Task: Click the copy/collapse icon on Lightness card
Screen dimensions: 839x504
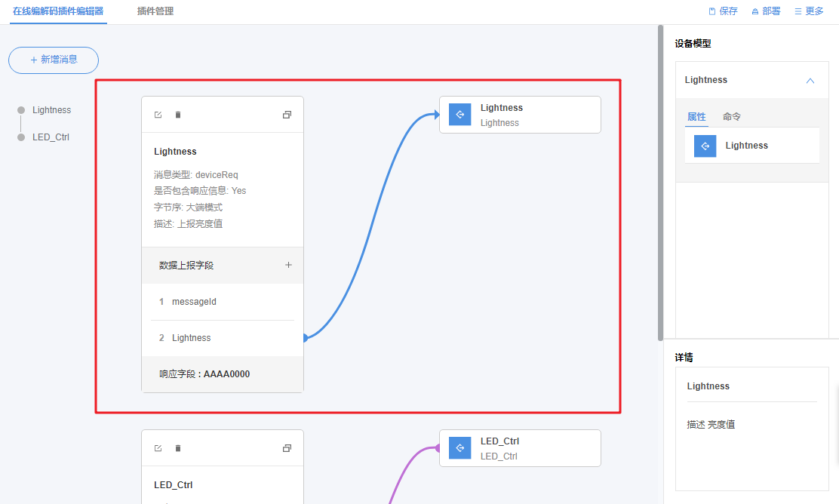Action: point(287,115)
